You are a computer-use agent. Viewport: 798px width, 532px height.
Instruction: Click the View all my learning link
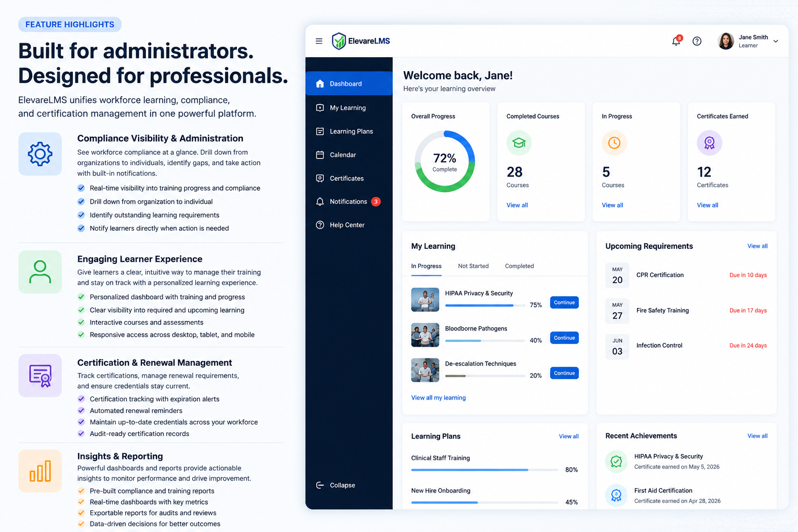click(438, 398)
